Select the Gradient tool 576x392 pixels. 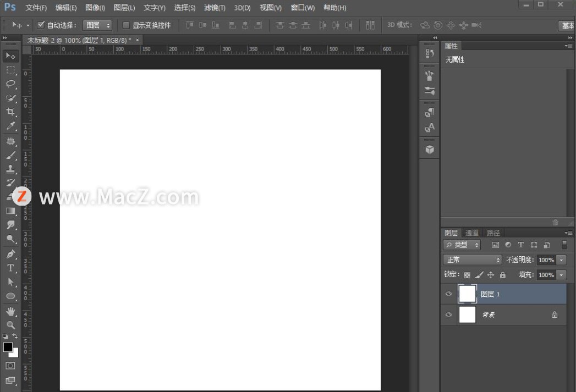[10, 211]
